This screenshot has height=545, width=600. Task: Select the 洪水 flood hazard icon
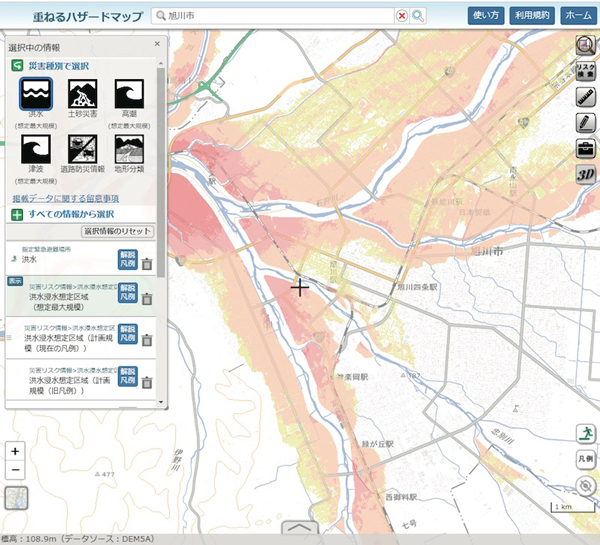pyautogui.click(x=36, y=94)
